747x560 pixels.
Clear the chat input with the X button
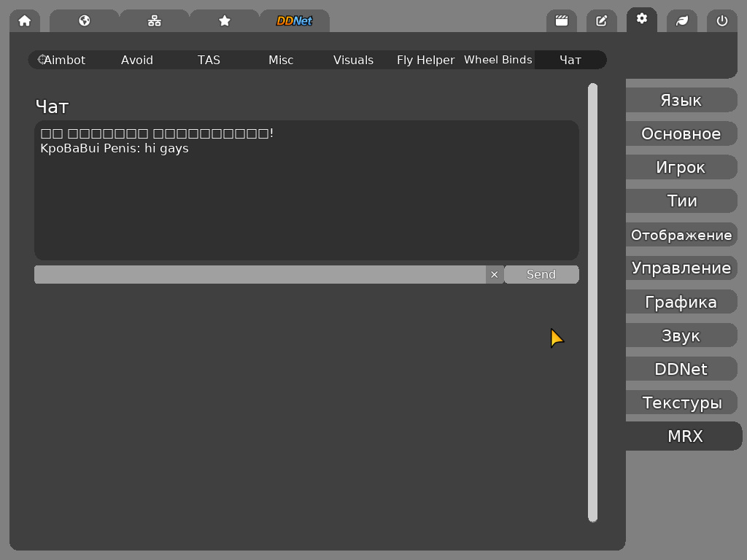[495, 274]
